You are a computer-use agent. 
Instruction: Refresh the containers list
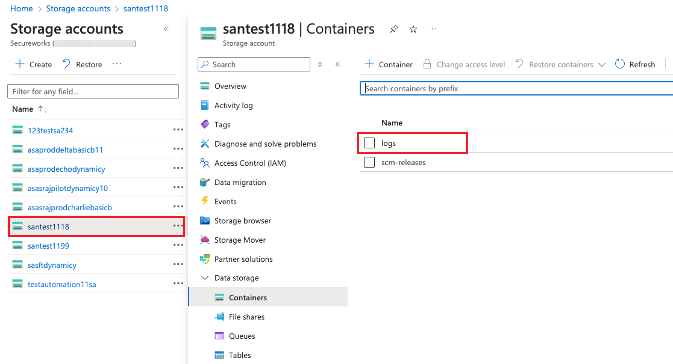click(x=635, y=64)
